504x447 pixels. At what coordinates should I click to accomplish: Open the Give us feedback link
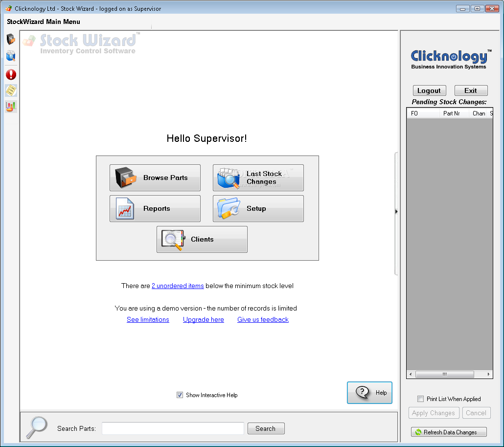click(x=263, y=319)
